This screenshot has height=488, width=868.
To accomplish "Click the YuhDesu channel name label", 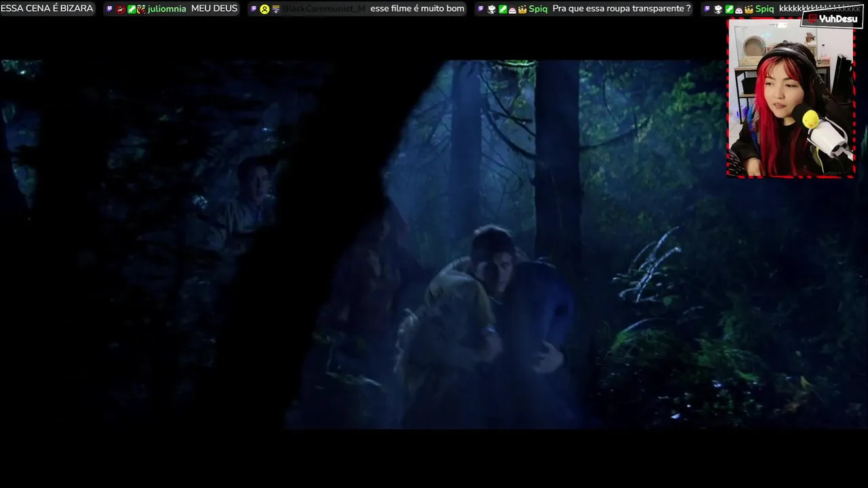I will coord(838,19).
